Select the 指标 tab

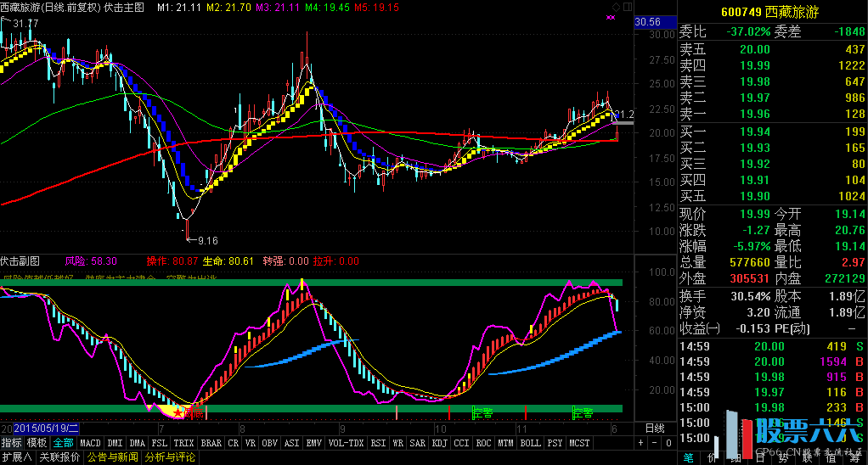coord(12,443)
